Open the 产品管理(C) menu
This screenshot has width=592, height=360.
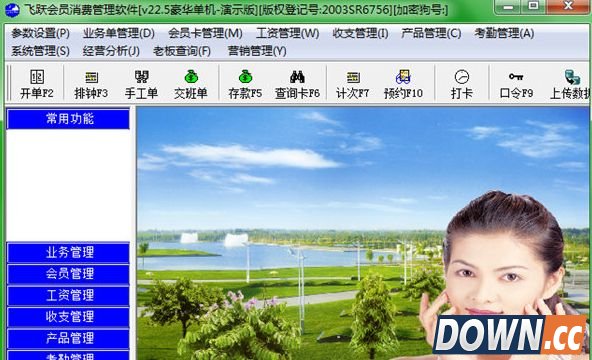pos(431,33)
